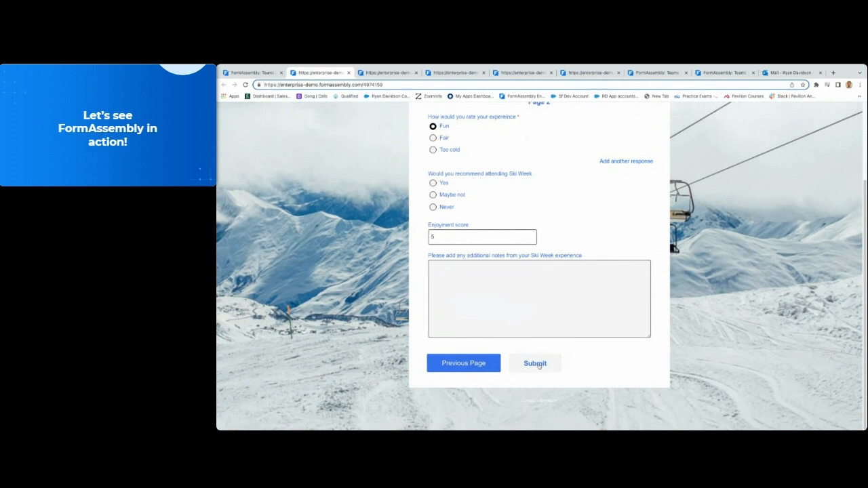The width and height of the screenshot is (868, 488).
Task: Open the New Tab bookmark
Action: coord(656,96)
